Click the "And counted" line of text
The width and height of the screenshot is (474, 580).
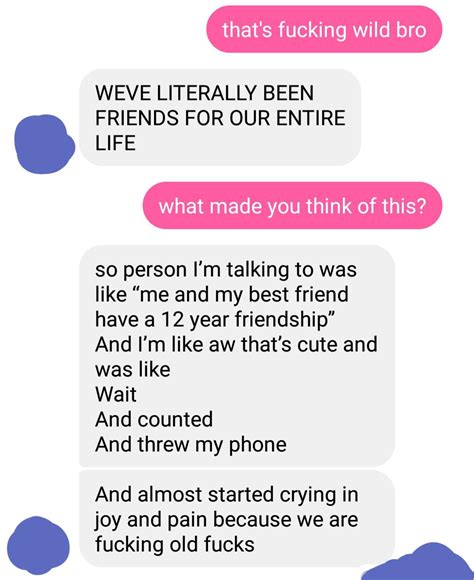[154, 419]
